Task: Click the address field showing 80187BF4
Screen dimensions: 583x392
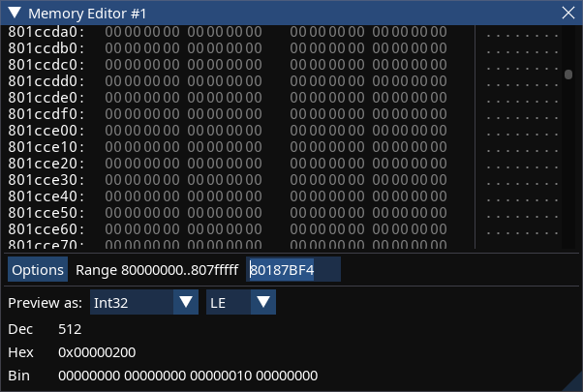Action: pos(293,269)
